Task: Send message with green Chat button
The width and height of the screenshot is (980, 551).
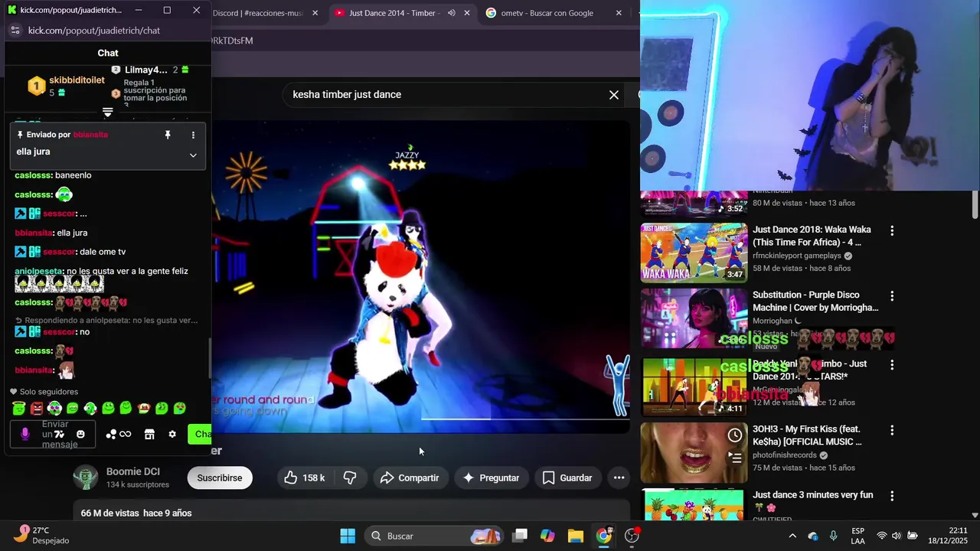Action: [x=200, y=434]
